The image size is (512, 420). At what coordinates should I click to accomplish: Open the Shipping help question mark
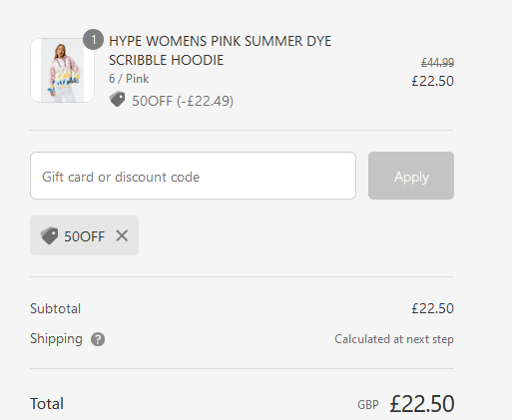pos(98,339)
